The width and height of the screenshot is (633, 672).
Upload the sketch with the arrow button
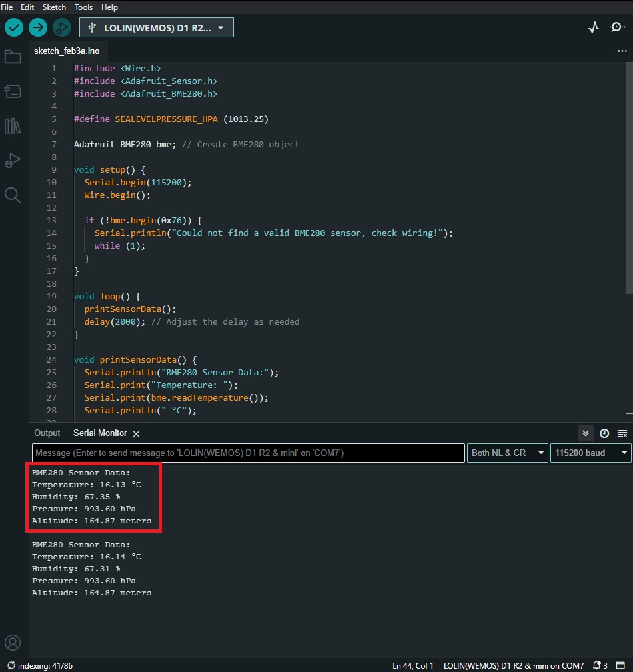[x=38, y=28]
